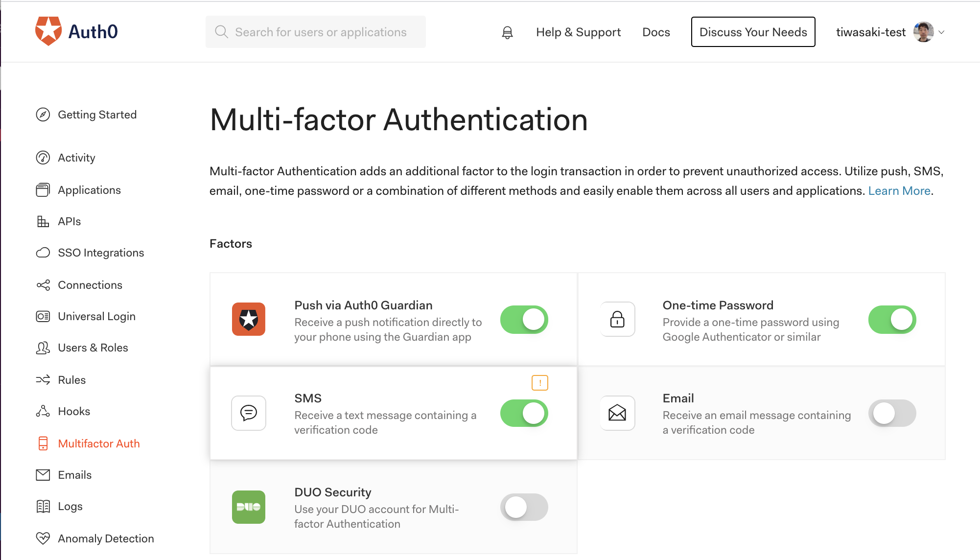Screen dimensions: 980x560
Task: Open the Users & Roles people icon
Action: pos(43,348)
